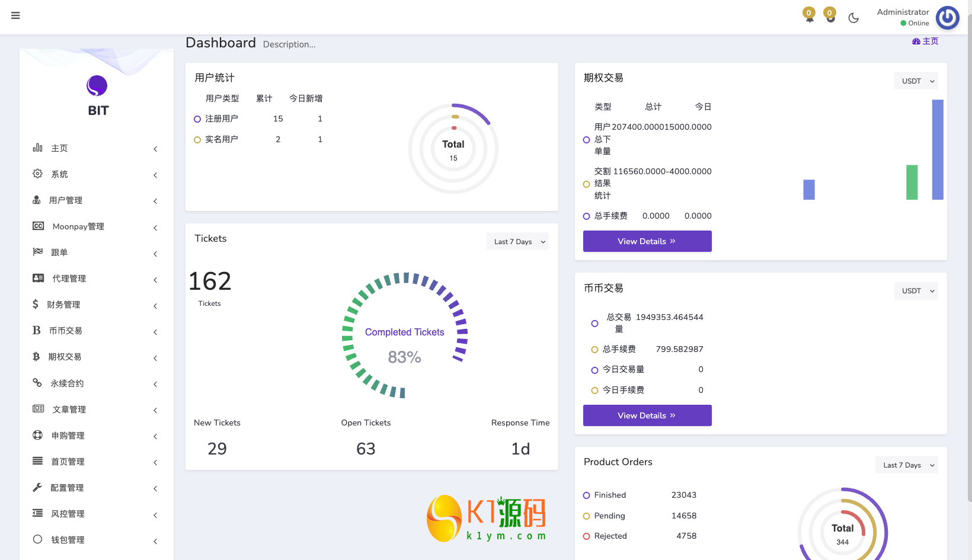
Task: Open the Tickets Last 7 Days dropdown
Action: 517,242
